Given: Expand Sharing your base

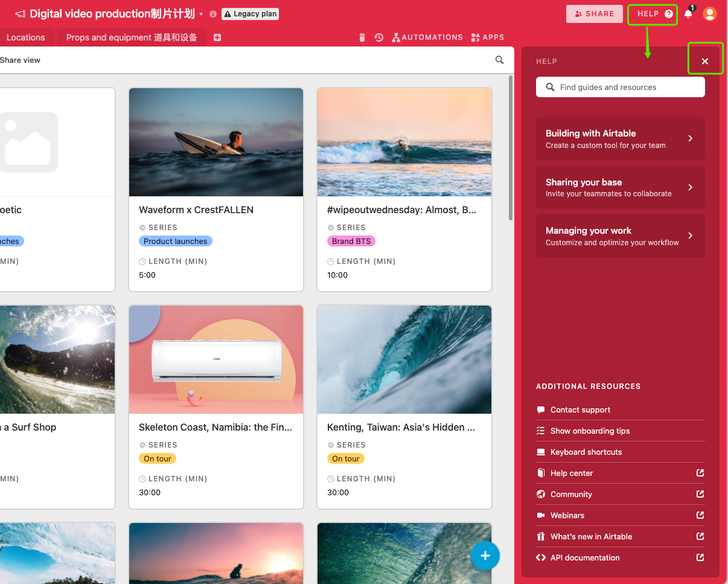Looking at the screenshot, I should (x=621, y=187).
